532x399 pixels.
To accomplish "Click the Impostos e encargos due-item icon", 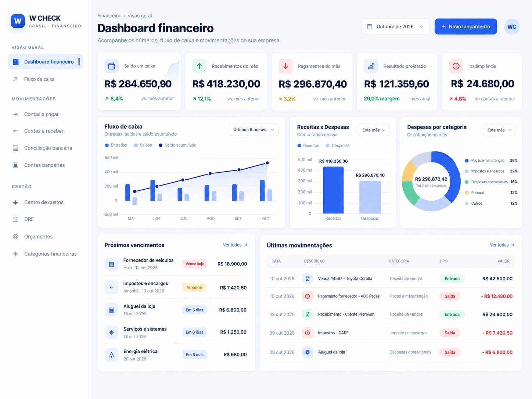I will coord(111,287).
